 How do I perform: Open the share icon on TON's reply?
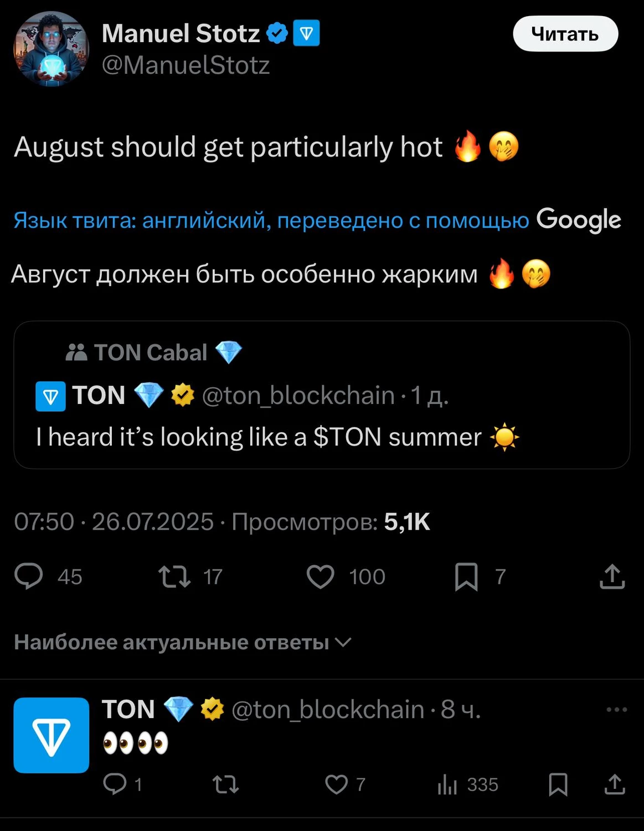tap(614, 784)
